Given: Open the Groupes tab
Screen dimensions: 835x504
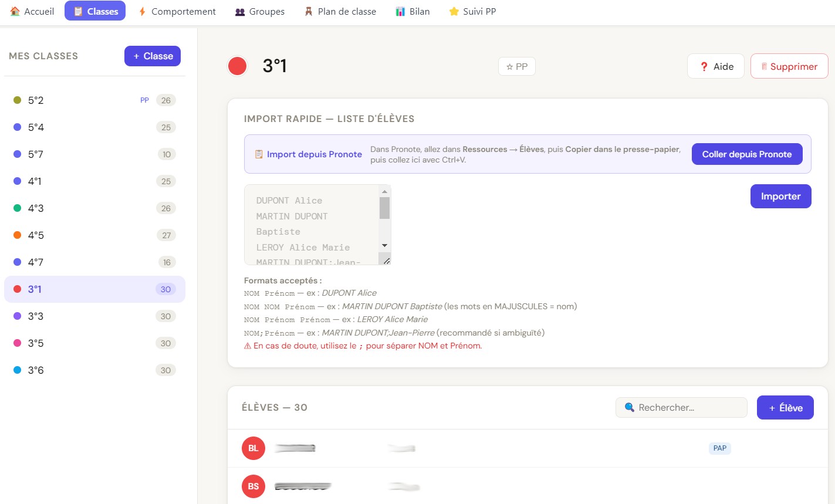Looking at the screenshot, I should [259, 11].
